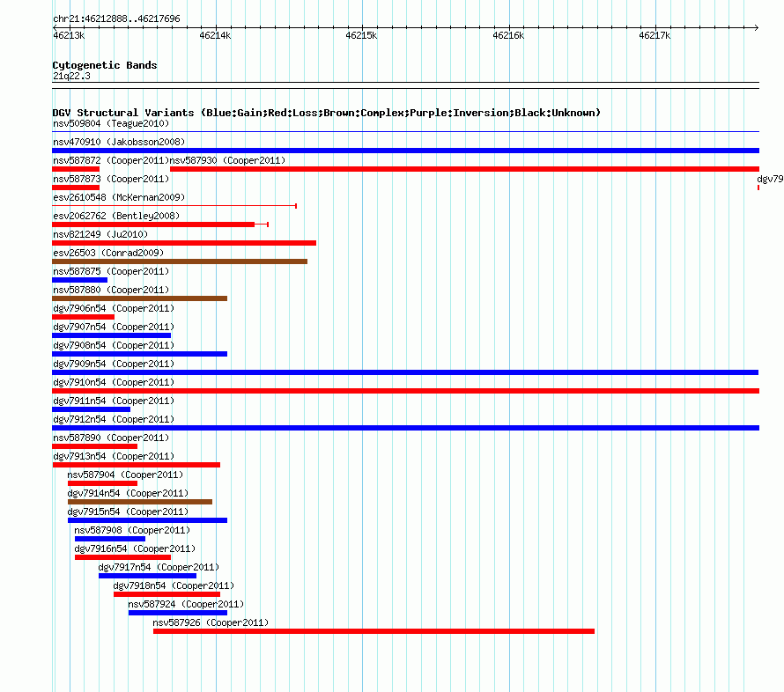Select the brown nsv587880 (Cooper2011) bar

tap(139, 298)
